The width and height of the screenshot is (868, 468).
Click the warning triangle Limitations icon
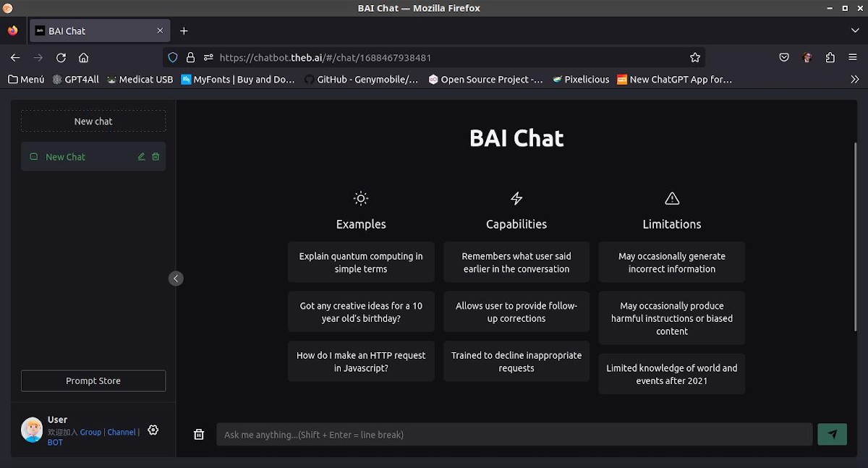671,197
